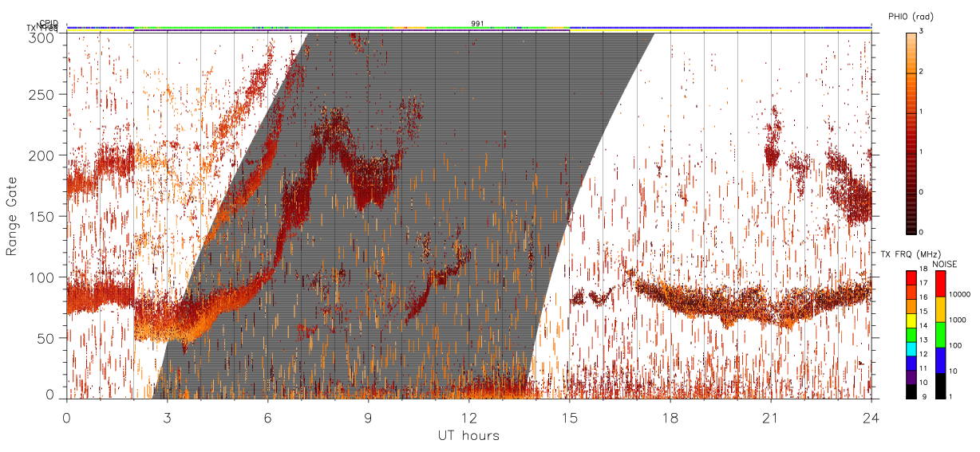Click the 200 tick on Range Gate axis
The height and width of the screenshot is (452, 980).
click(42, 155)
